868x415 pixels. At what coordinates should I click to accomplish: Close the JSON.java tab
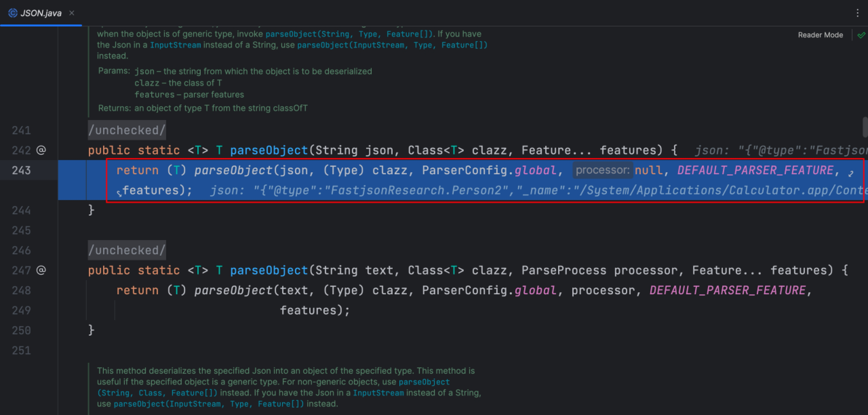point(72,13)
